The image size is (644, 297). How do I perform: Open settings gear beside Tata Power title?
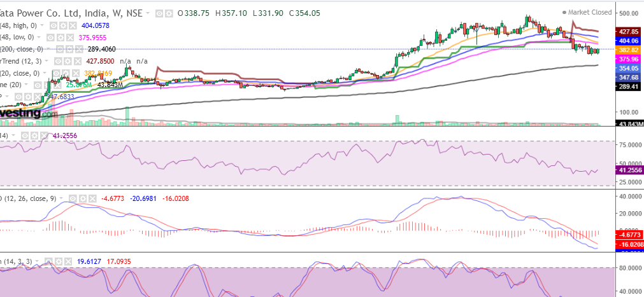click(169, 13)
